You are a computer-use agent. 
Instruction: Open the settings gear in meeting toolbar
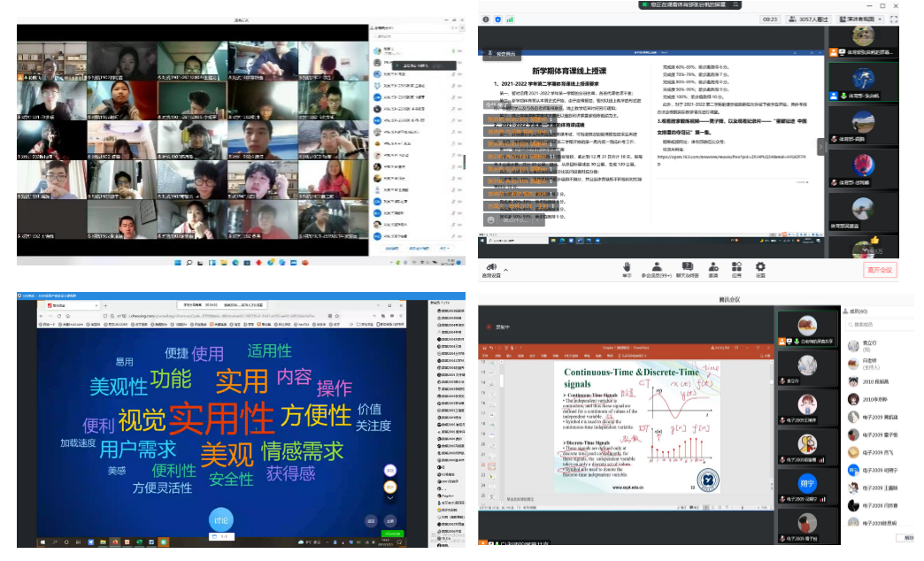click(760, 267)
